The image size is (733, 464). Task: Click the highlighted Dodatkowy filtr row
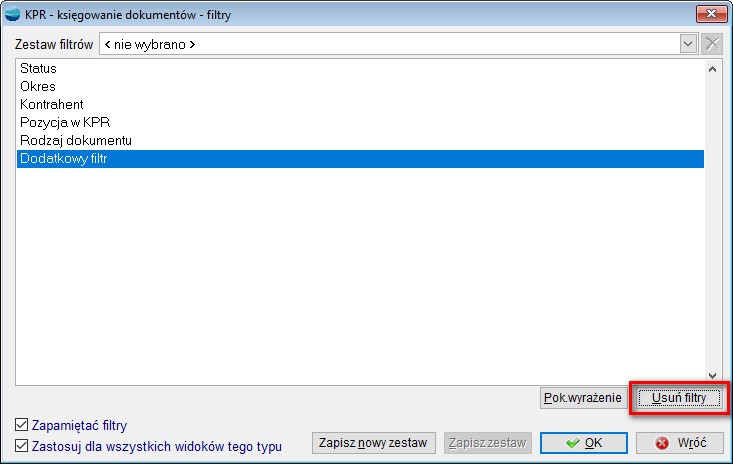[x=63, y=158]
